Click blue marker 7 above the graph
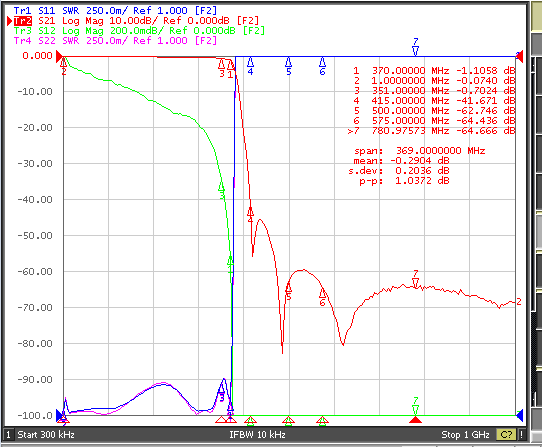This screenshot has height=447, width=542. 415,47
